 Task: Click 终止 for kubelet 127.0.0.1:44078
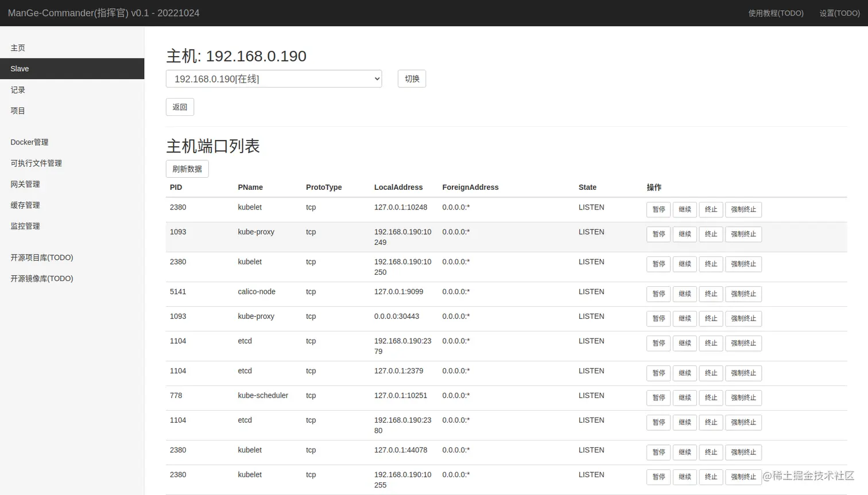coord(711,452)
